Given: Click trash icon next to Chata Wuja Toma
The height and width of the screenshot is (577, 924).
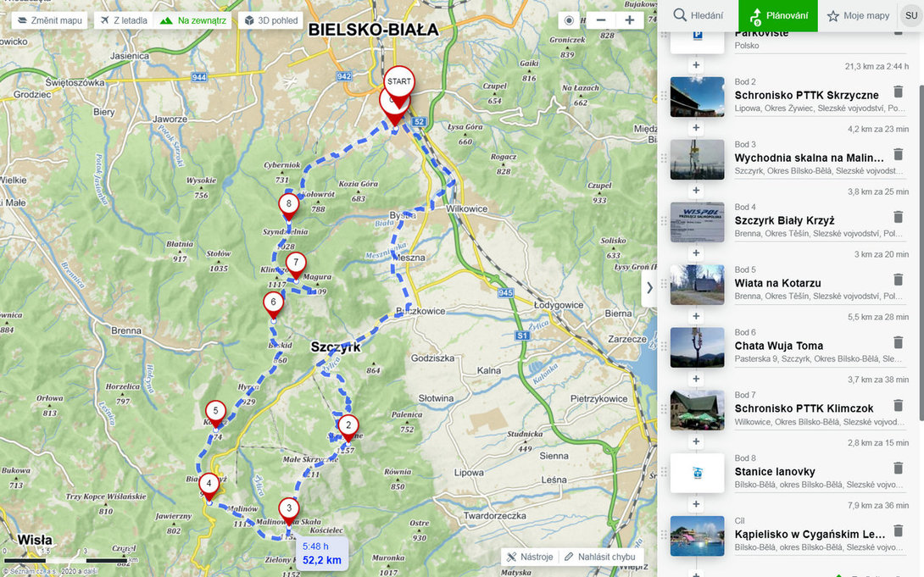Looking at the screenshot, I should pyautogui.click(x=898, y=342).
